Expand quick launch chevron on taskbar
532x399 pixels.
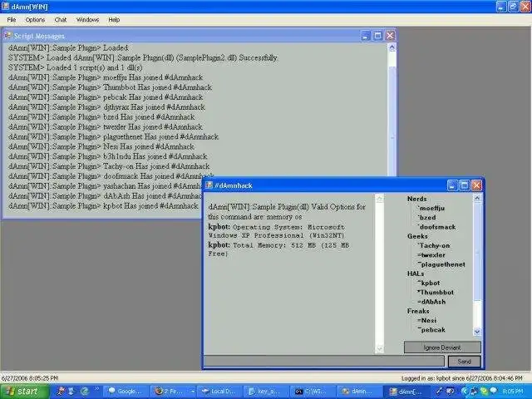pyautogui.click(x=97, y=390)
